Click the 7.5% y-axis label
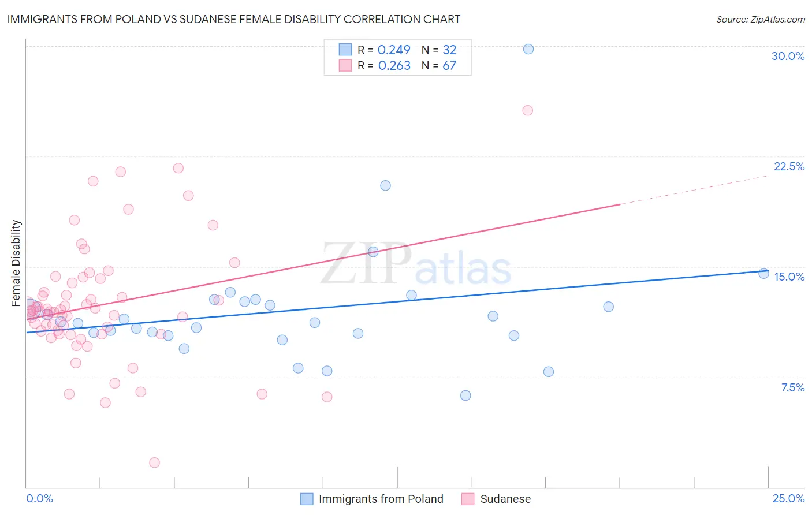The image size is (812, 515). 792,387
